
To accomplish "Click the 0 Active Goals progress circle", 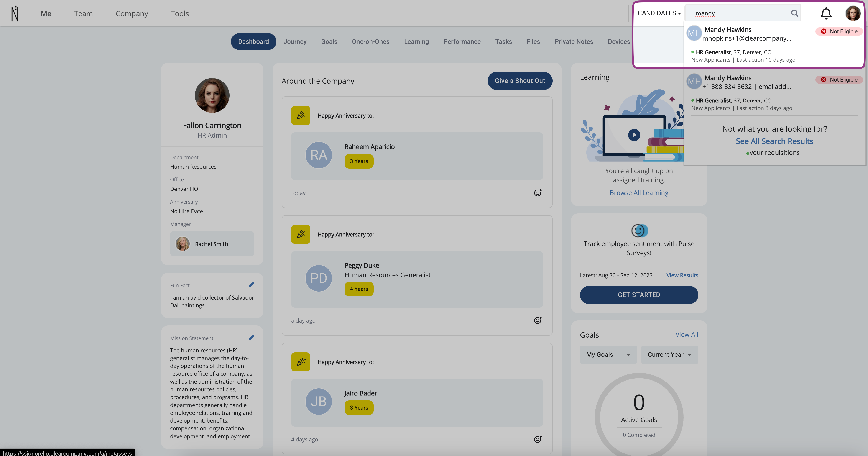I will pos(639,417).
